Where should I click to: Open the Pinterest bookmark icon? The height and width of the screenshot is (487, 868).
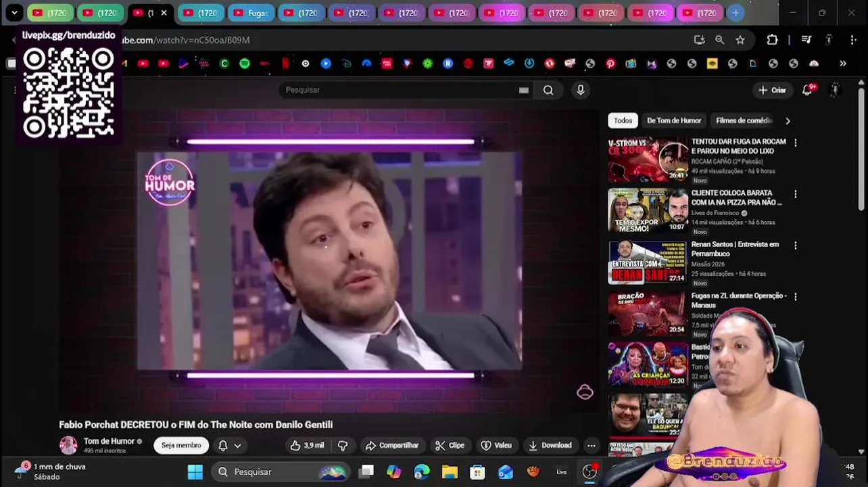pyautogui.click(x=610, y=64)
